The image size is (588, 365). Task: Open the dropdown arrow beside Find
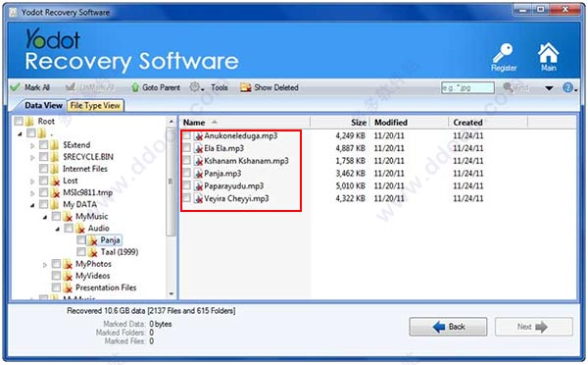point(549,88)
